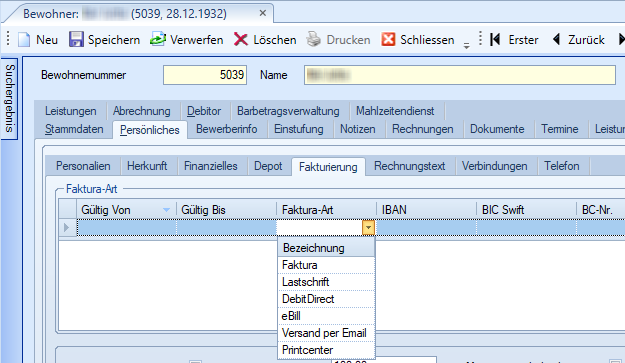Screen dimensions: 625x363
Task: Select the Herkunft sub-tab
Action: pyautogui.click(x=147, y=166)
